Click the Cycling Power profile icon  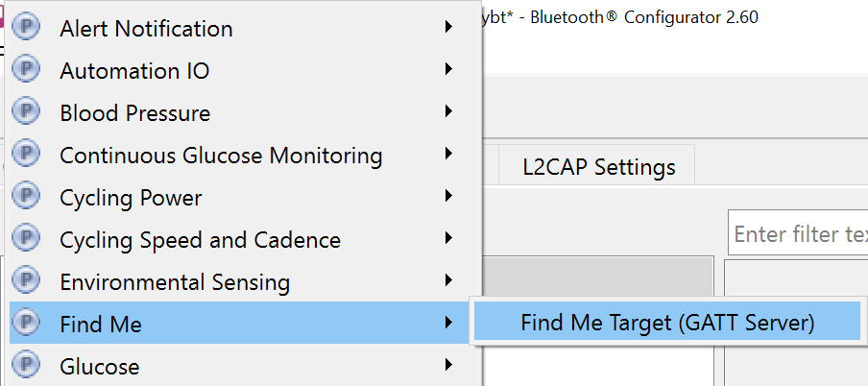tap(26, 196)
